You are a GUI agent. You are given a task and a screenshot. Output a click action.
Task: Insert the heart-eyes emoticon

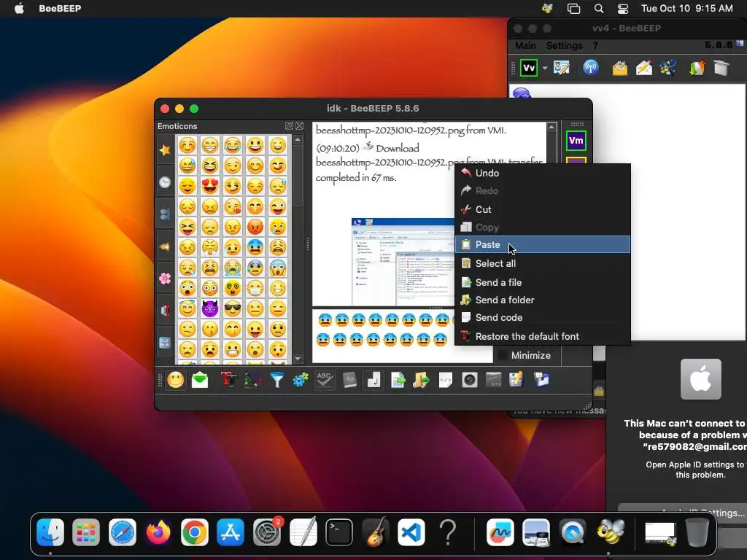tap(209, 186)
